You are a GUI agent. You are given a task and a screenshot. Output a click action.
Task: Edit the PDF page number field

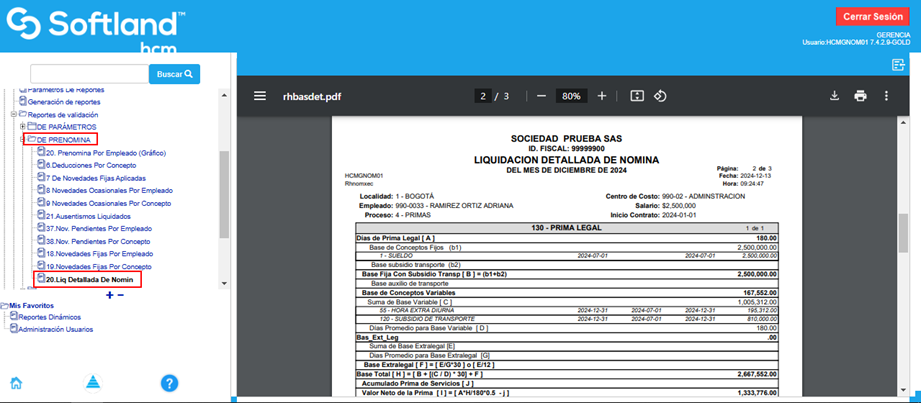483,96
